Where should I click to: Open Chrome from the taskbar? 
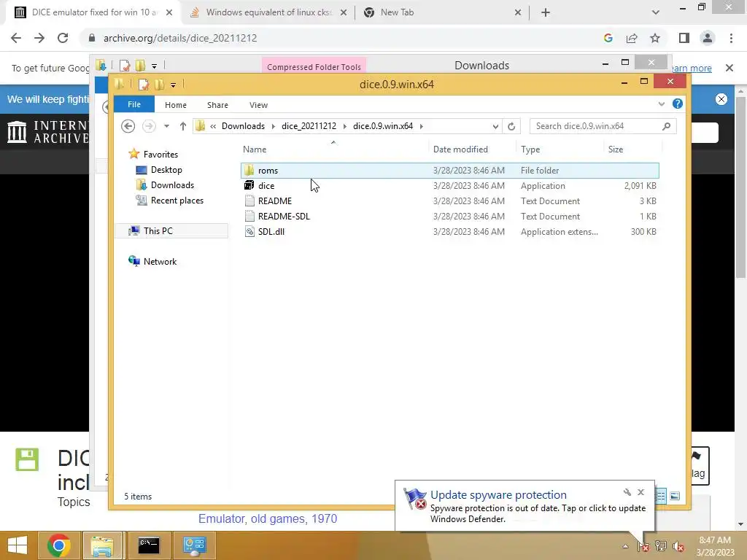click(59, 545)
